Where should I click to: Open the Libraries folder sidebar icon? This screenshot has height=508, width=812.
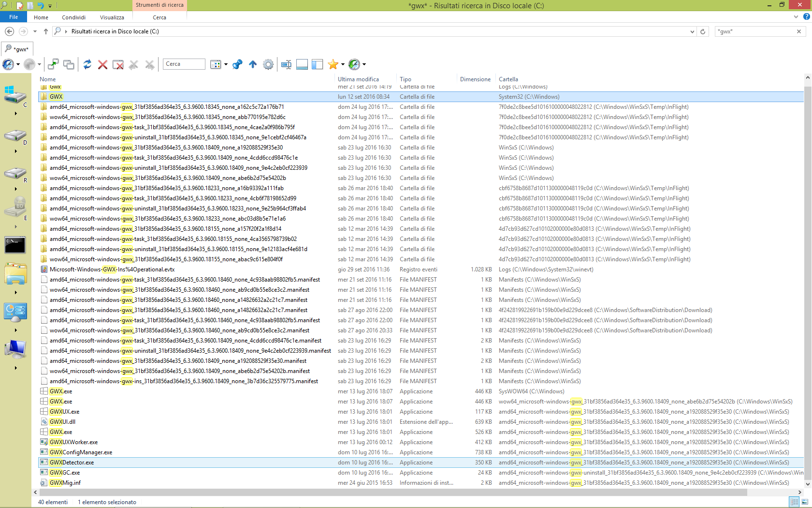[15, 274]
